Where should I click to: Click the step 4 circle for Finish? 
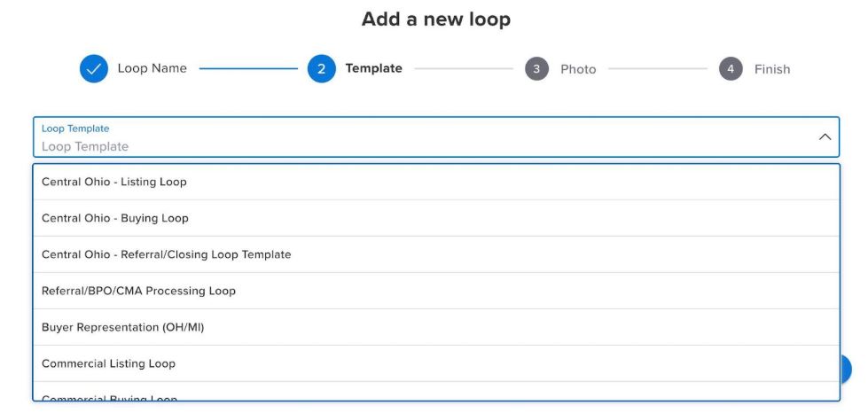[731, 69]
